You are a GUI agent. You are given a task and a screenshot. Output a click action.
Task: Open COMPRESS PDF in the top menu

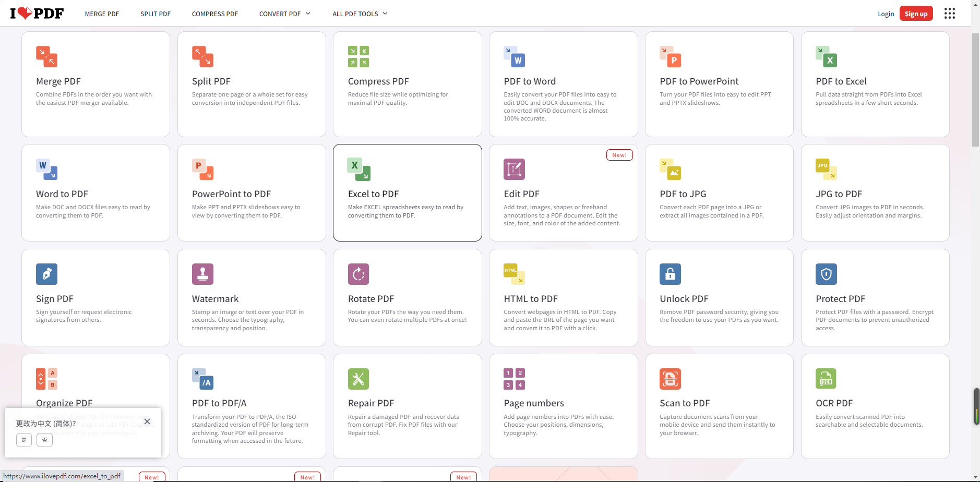[x=214, y=14]
